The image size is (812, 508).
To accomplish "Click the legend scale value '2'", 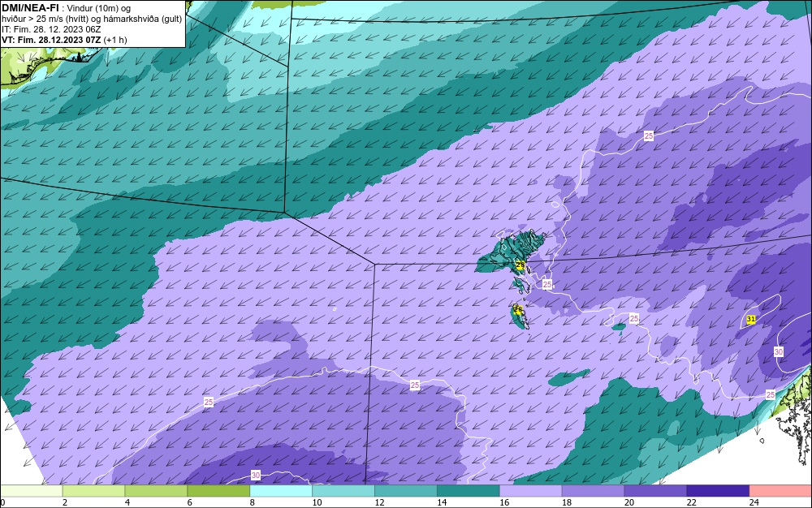I will pos(65,502).
